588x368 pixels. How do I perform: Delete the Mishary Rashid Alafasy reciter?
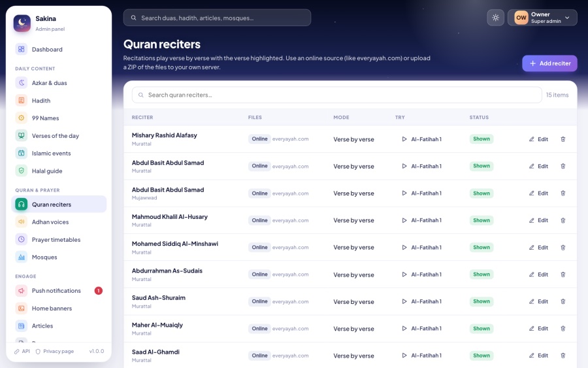click(x=563, y=139)
